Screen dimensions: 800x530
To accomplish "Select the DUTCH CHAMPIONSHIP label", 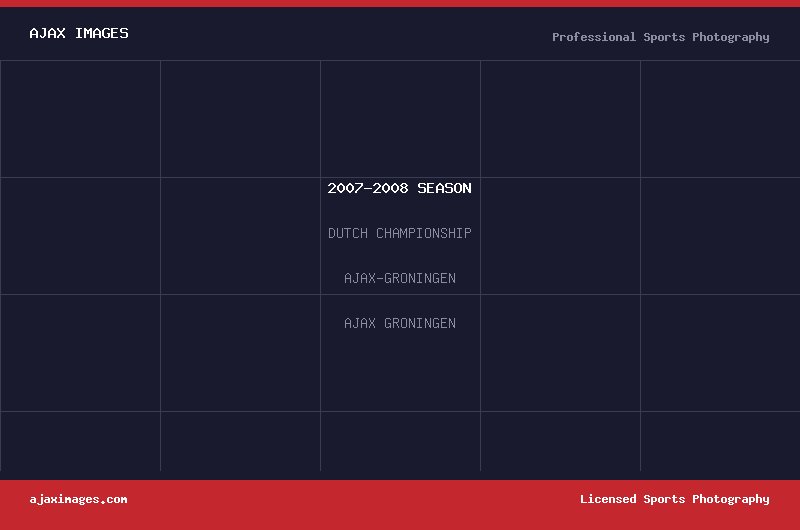I will point(399,233).
